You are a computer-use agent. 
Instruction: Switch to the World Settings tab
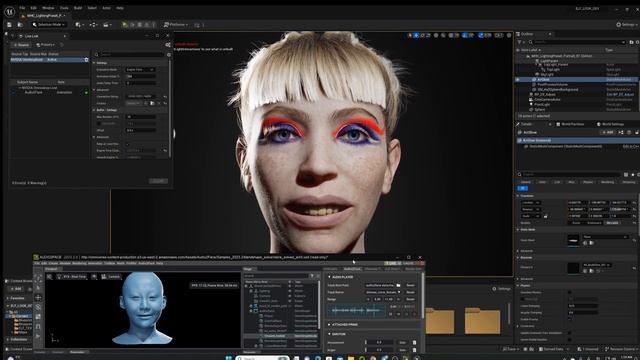(x=610, y=124)
